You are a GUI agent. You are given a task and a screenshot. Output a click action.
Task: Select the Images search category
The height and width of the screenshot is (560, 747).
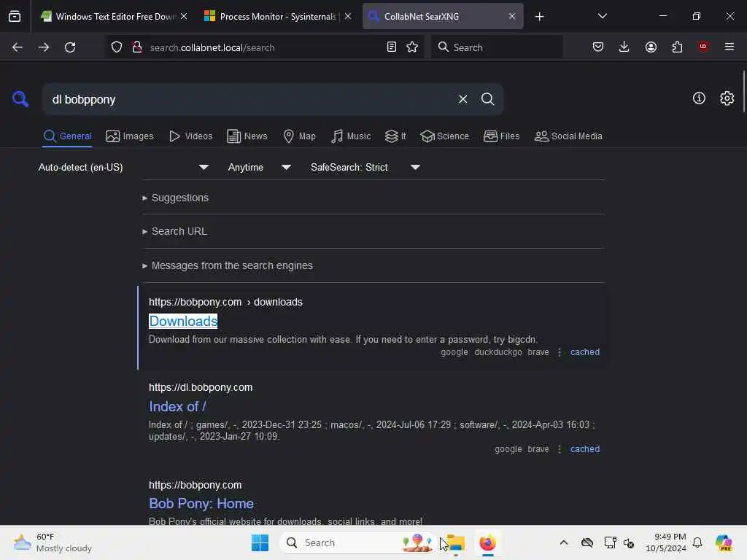130,136
